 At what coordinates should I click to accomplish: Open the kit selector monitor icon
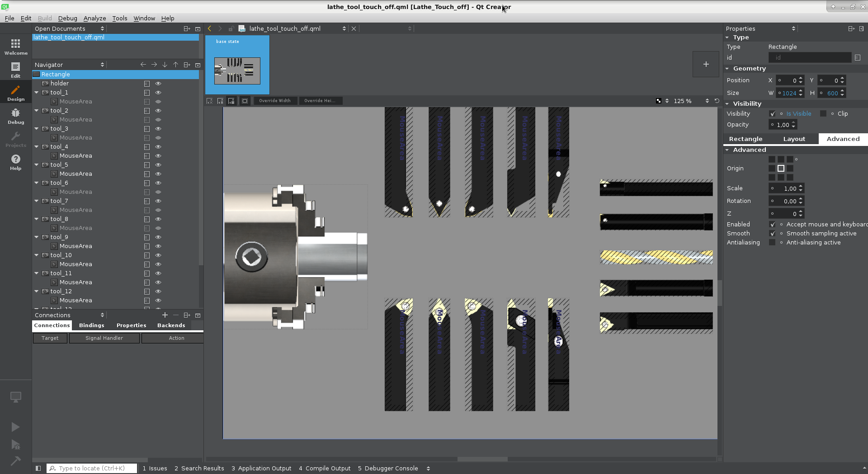click(15, 397)
